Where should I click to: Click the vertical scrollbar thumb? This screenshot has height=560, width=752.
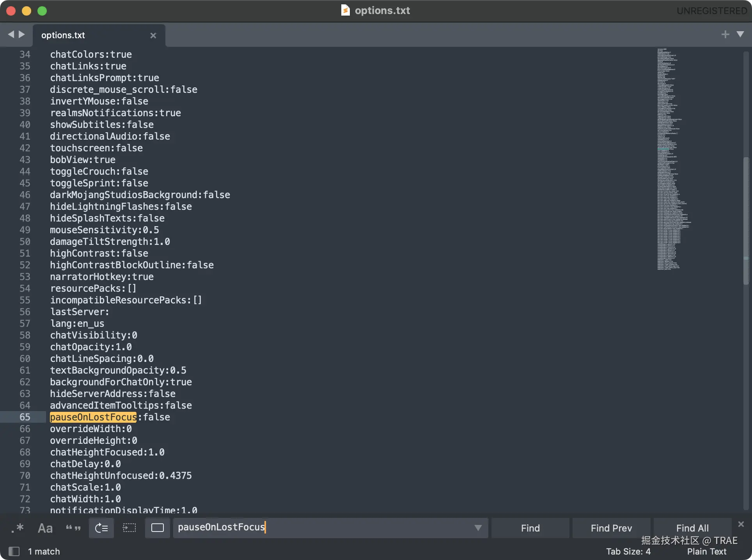coord(746,220)
